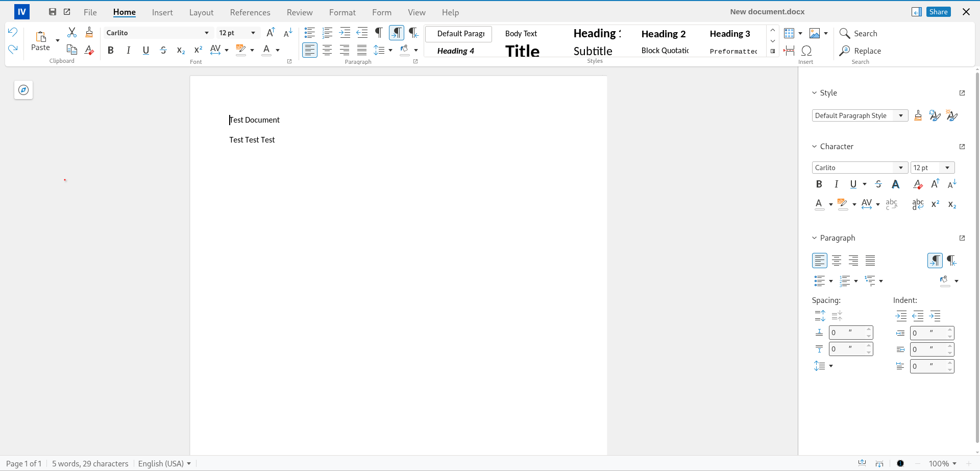Apply the Heading 2 style
980x471 pixels.
[663, 34]
